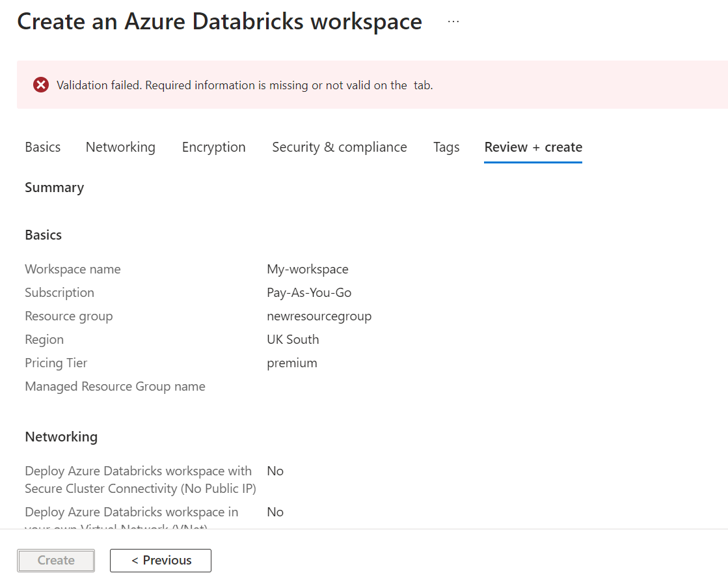Go to the Encryption tab
This screenshot has width=728, height=586.
(x=213, y=147)
